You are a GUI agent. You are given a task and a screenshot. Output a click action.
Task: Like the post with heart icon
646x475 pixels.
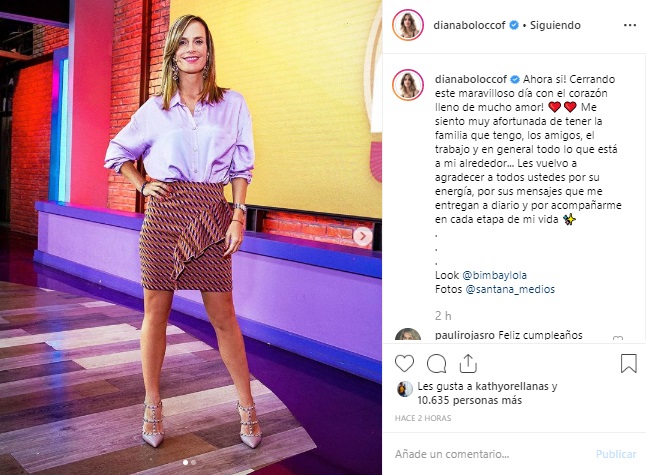coord(404,363)
